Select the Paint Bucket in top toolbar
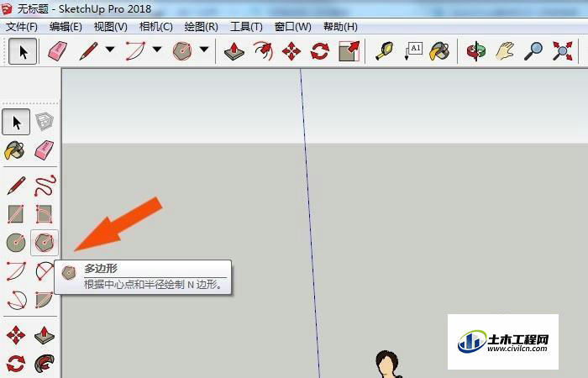588x378 pixels. 439,51
